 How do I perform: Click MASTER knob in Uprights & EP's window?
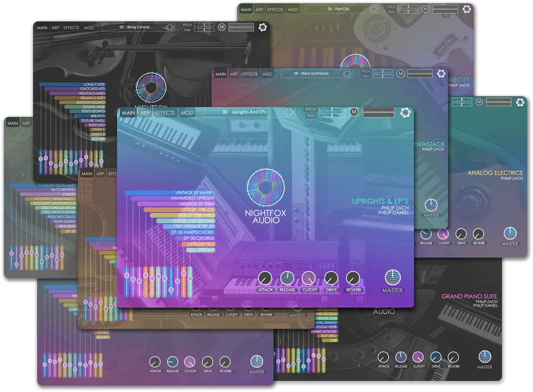pos(392,278)
